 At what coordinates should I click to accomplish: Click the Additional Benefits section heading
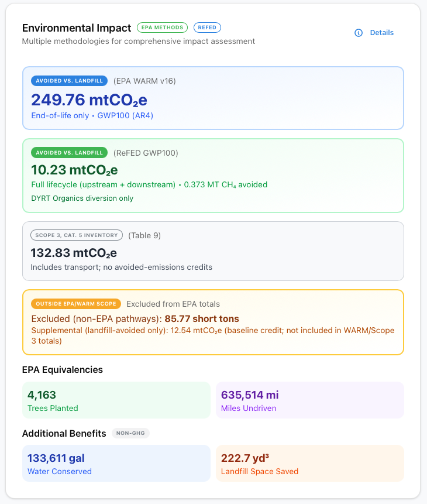tap(64, 434)
